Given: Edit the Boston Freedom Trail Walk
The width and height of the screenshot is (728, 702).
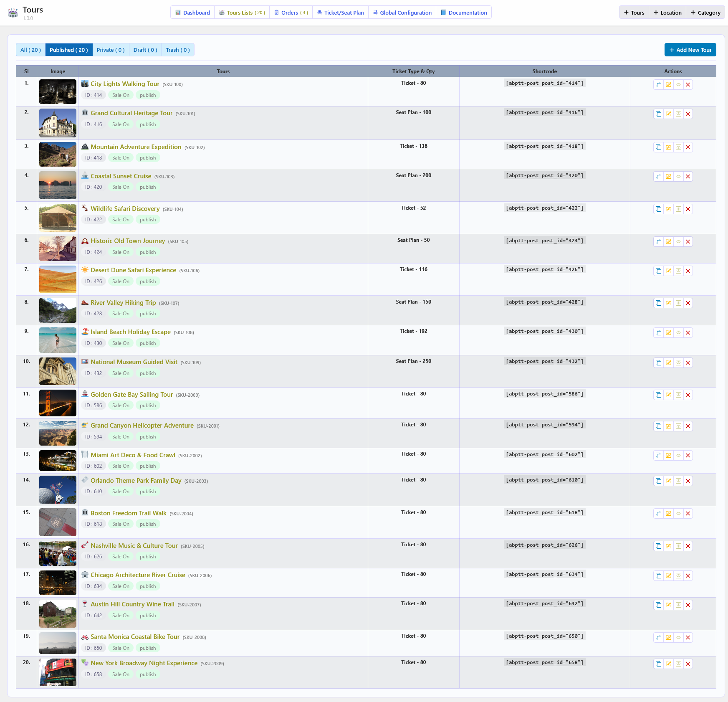Looking at the screenshot, I should pos(668,514).
